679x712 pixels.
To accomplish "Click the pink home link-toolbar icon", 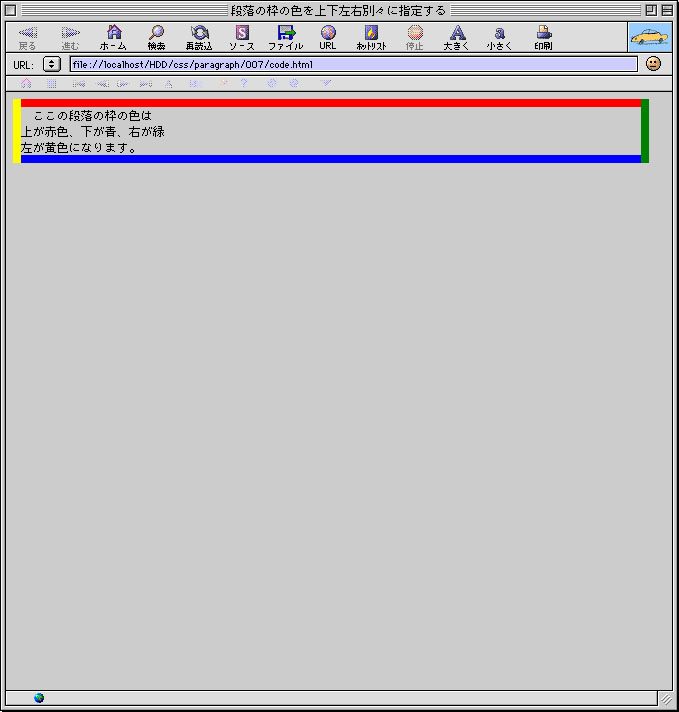I will pos(26,83).
